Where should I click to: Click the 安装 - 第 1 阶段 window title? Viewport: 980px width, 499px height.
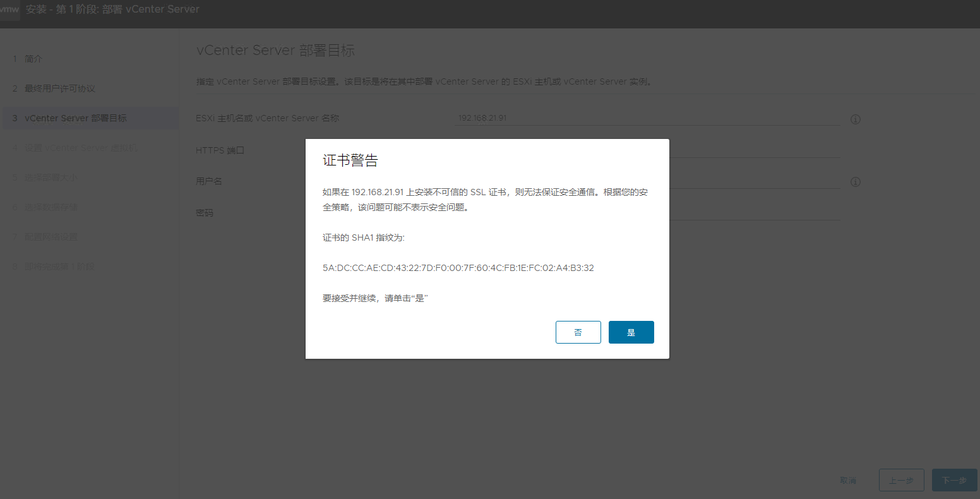pyautogui.click(x=112, y=9)
